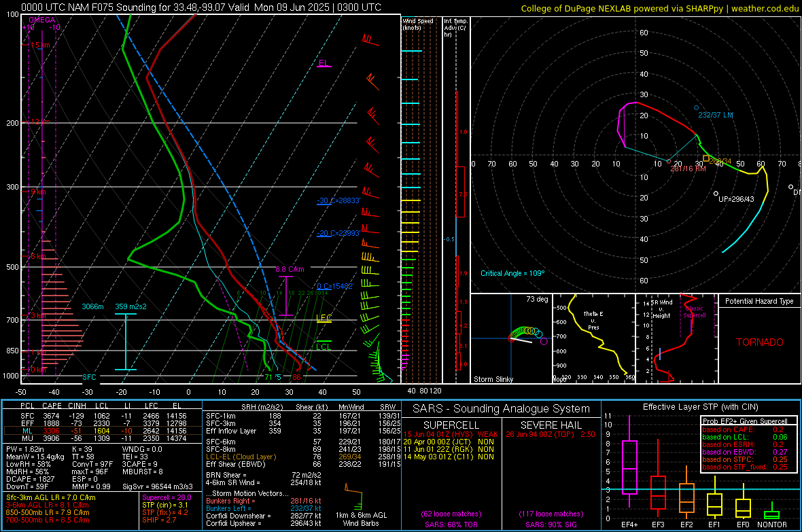Click the magenta 'EL' label

(324, 63)
